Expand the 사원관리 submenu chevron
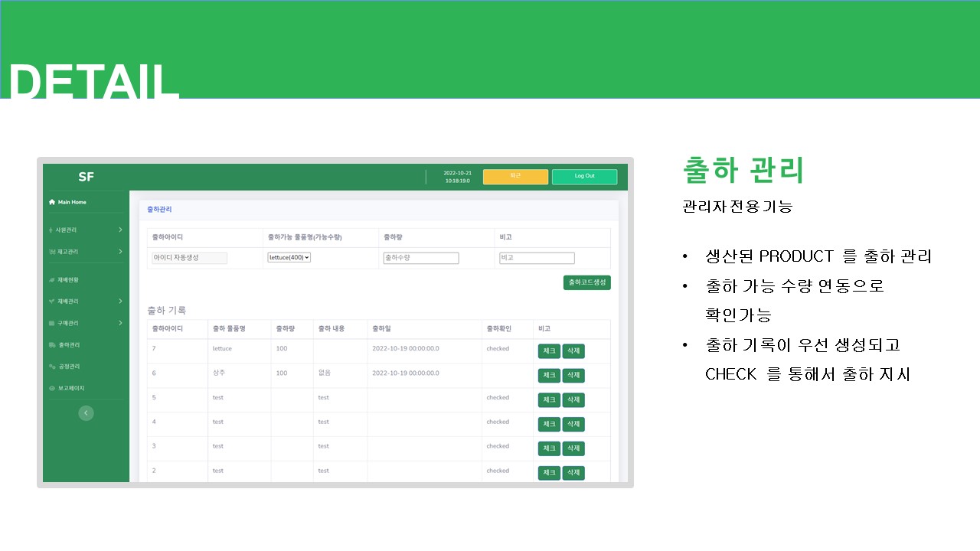 tap(120, 230)
